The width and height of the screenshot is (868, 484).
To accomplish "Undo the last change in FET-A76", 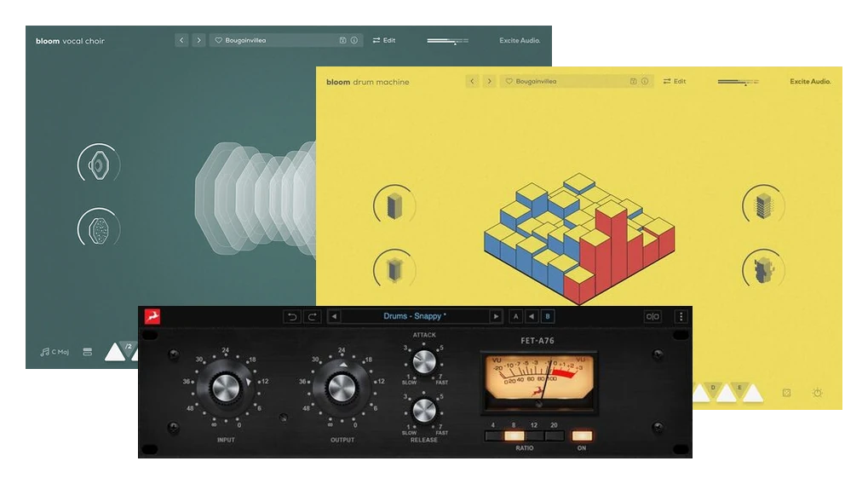I will pyautogui.click(x=291, y=317).
